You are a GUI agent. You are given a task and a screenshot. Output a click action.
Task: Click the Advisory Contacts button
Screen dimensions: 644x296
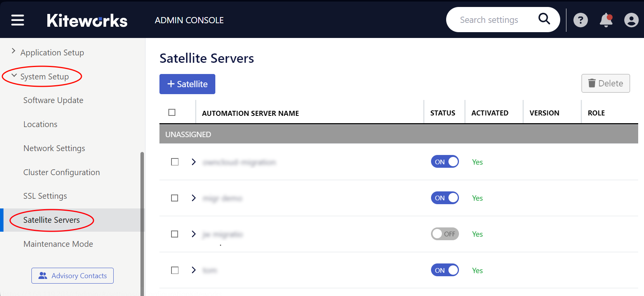click(73, 275)
